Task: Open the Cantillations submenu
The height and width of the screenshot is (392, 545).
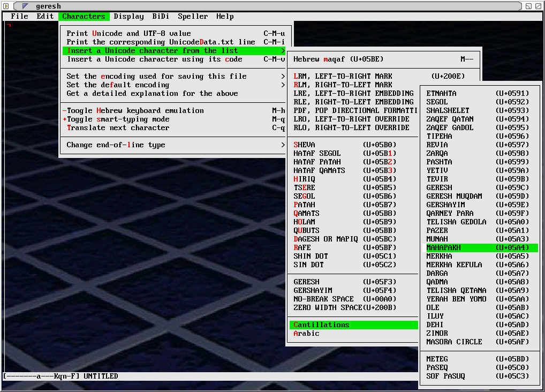Action: coord(354,325)
